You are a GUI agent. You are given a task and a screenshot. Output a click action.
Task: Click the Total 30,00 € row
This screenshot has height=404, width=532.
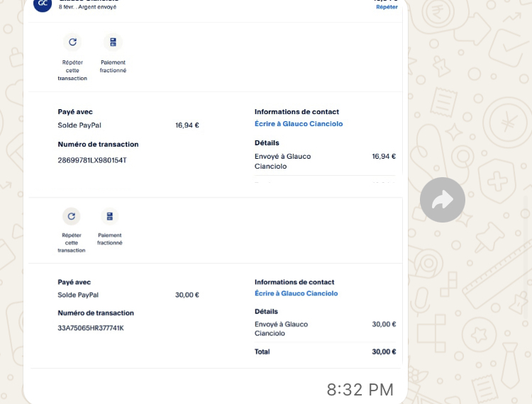325,352
